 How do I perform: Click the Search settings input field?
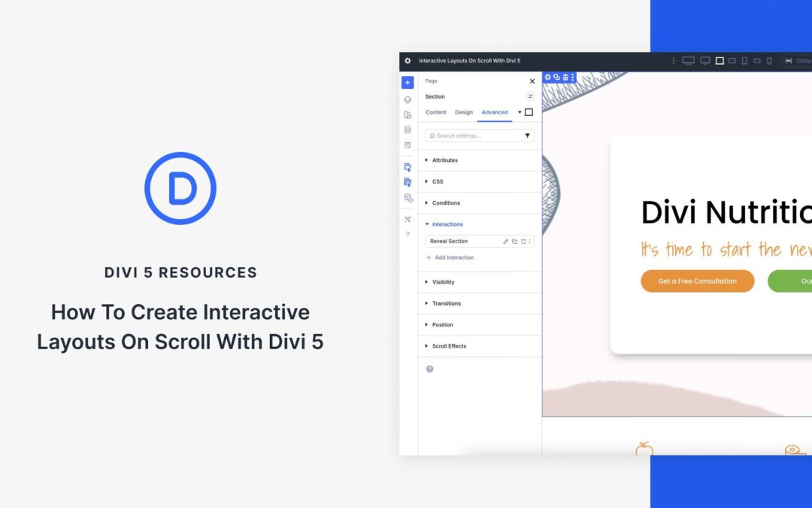coord(466,135)
